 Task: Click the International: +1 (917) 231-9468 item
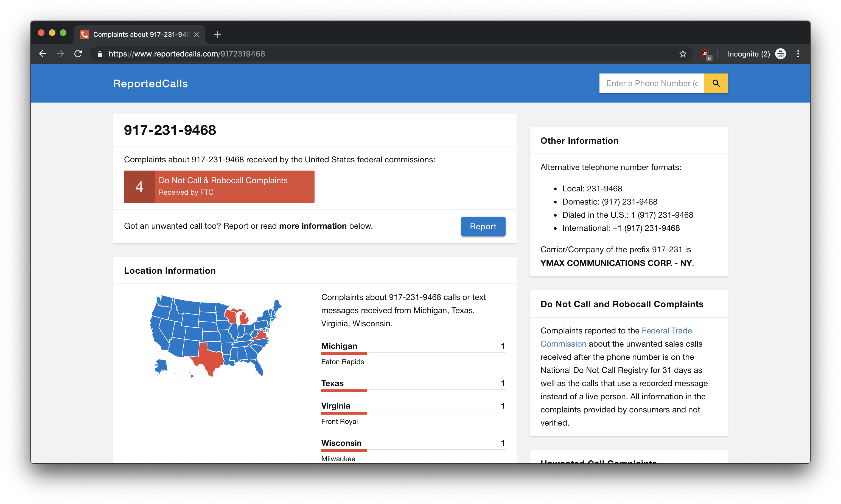tap(621, 228)
